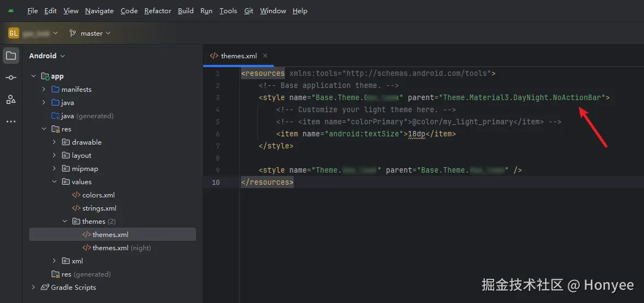
Task: Open the Window menu
Action: pos(273,10)
